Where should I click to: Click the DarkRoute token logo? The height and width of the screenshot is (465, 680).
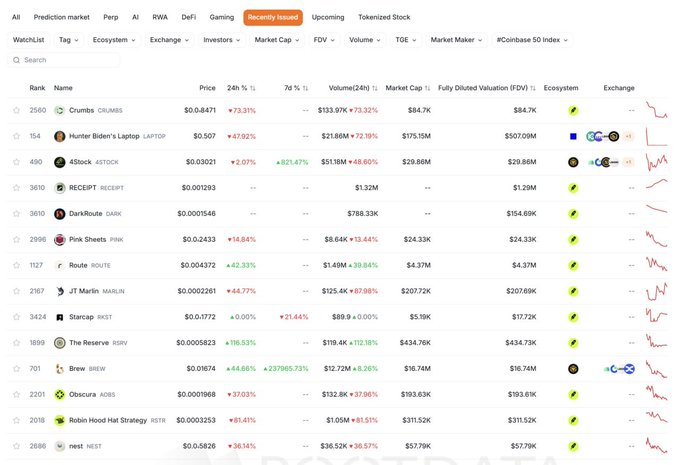coord(59,214)
